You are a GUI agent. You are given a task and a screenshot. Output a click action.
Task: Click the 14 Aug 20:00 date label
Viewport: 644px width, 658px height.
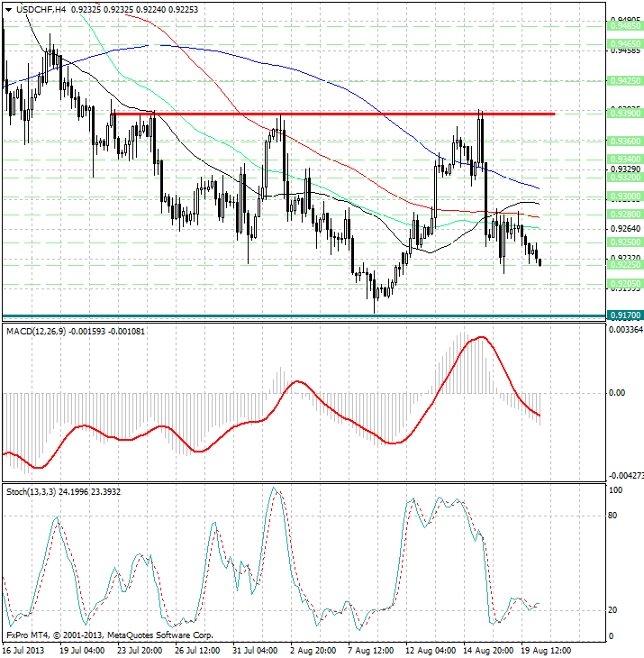coord(488,651)
